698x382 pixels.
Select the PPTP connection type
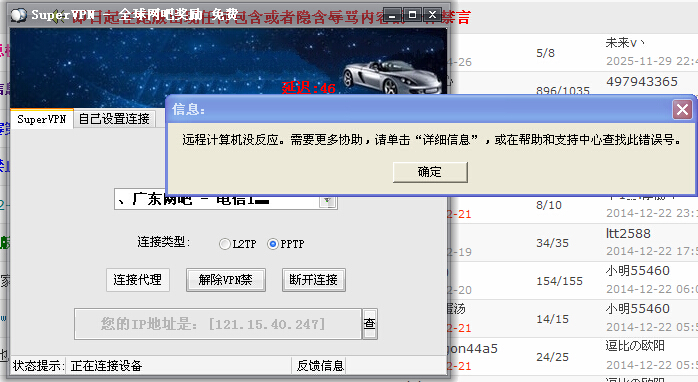point(272,244)
